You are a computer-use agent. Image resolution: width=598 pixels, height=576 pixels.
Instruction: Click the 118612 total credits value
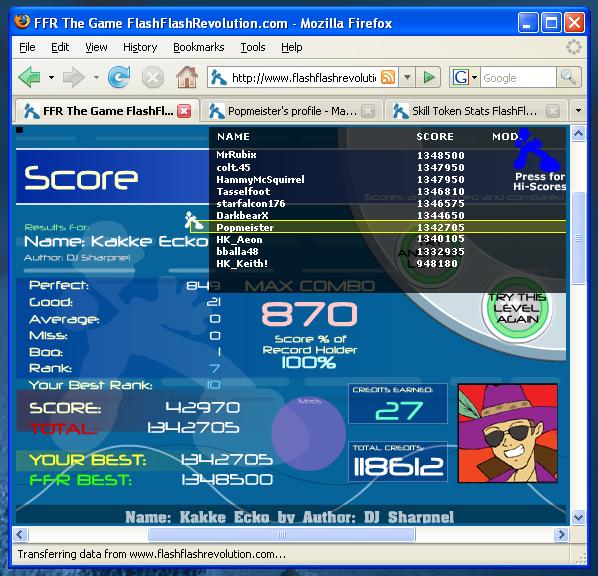(x=398, y=467)
